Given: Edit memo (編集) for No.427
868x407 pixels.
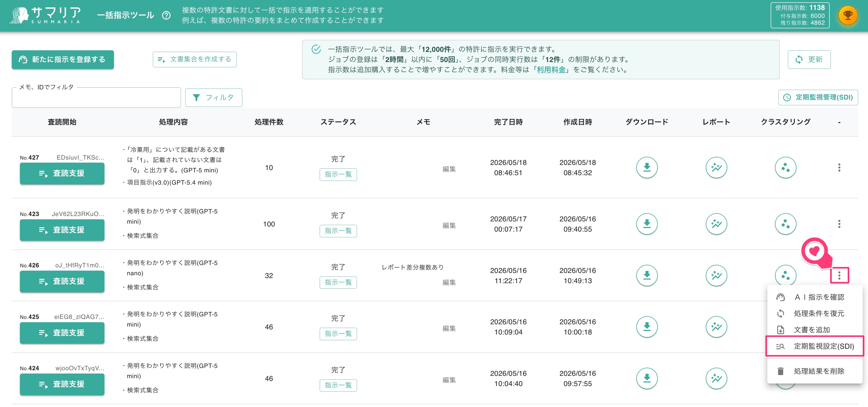Looking at the screenshot, I should tap(449, 169).
